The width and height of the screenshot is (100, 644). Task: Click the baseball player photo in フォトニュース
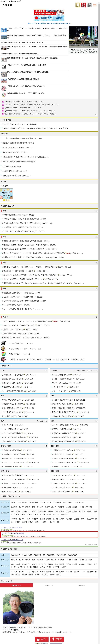click(18, 607)
